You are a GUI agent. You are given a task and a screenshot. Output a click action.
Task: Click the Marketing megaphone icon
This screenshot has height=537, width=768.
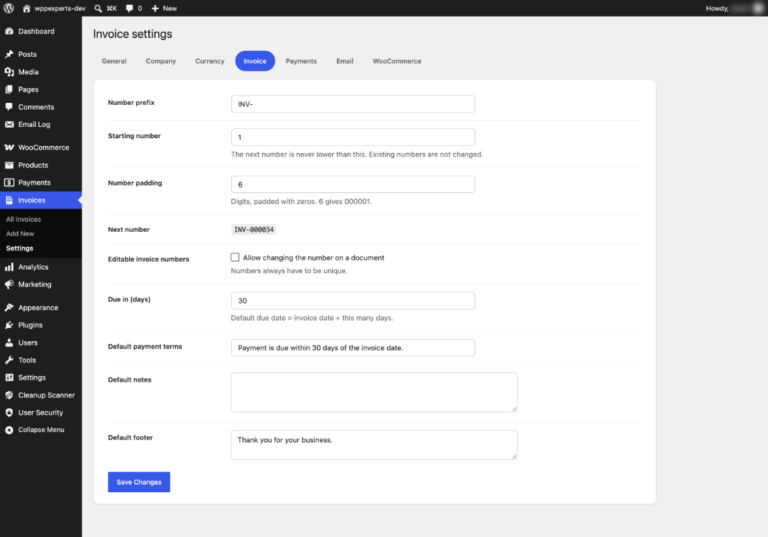click(9, 285)
